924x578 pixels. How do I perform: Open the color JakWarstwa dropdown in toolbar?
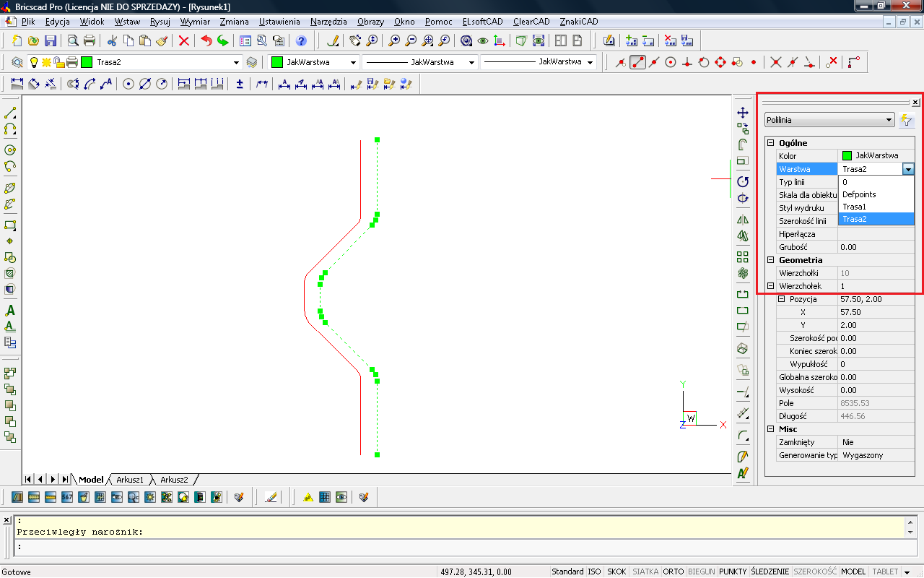click(353, 63)
